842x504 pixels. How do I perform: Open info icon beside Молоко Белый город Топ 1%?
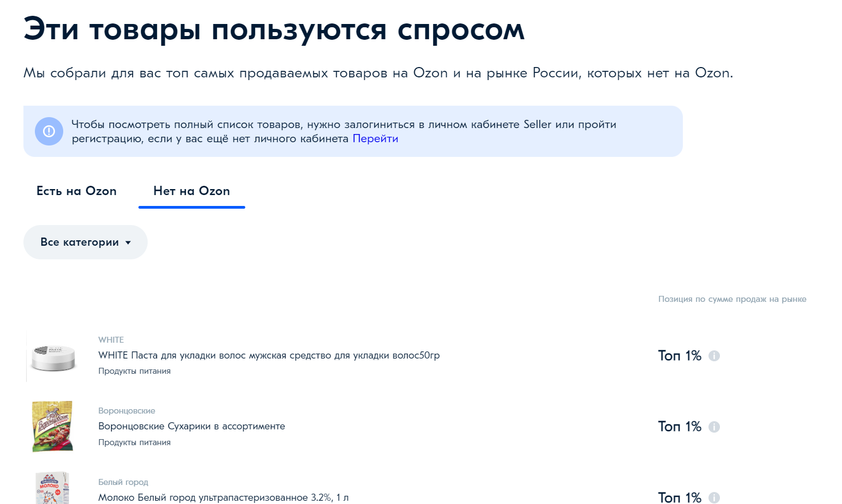pos(714,497)
